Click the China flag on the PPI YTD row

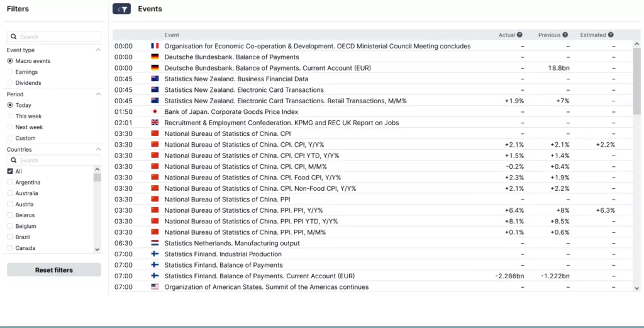[x=155, y=221]
